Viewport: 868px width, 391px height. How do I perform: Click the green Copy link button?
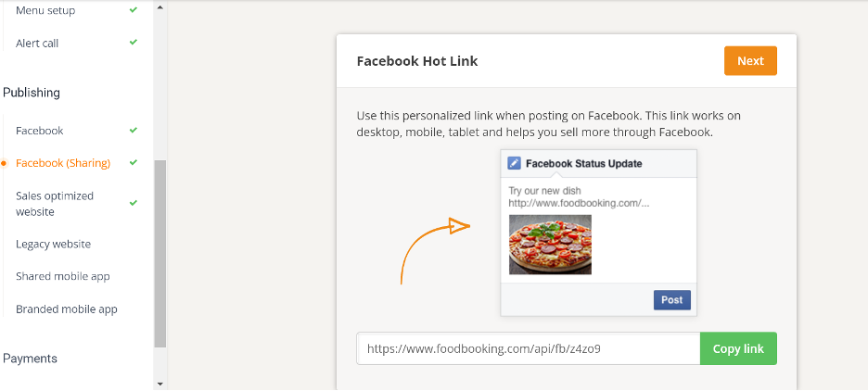pyautogui.click(x=738, y=348)
